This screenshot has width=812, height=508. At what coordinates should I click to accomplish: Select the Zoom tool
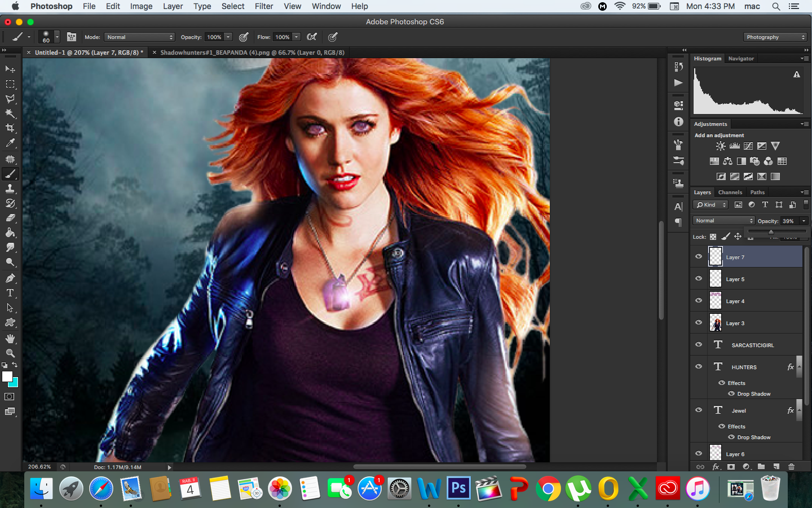click(10, 353)
